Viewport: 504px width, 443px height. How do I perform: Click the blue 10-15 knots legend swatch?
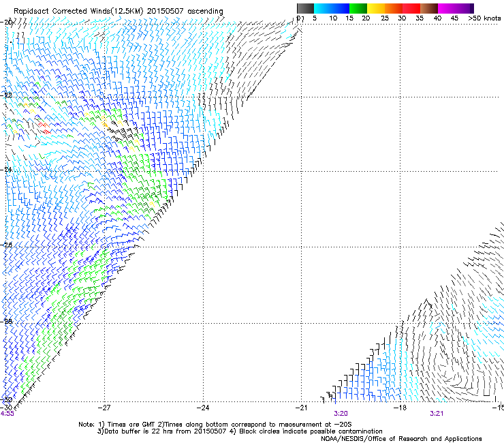(x=341, y=8)
